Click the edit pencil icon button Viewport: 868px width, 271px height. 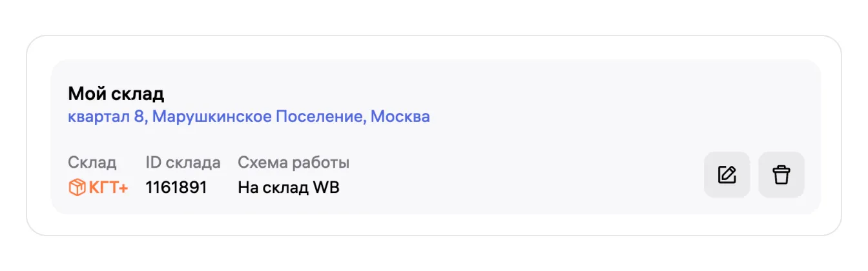727,175
